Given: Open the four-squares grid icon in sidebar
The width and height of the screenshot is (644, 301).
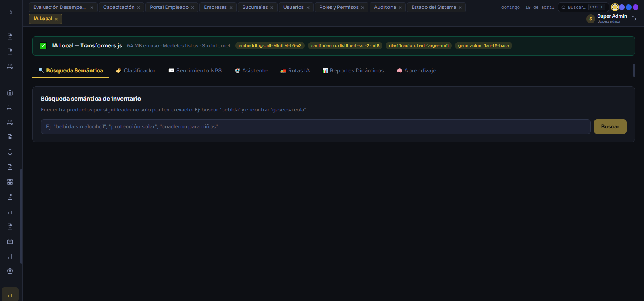Looking at the screenshot, I should tap(10, 182).
